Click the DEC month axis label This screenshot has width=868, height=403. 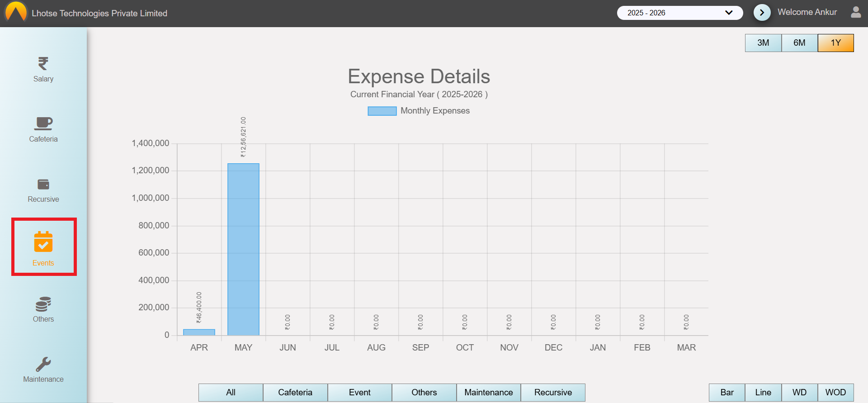553,348
